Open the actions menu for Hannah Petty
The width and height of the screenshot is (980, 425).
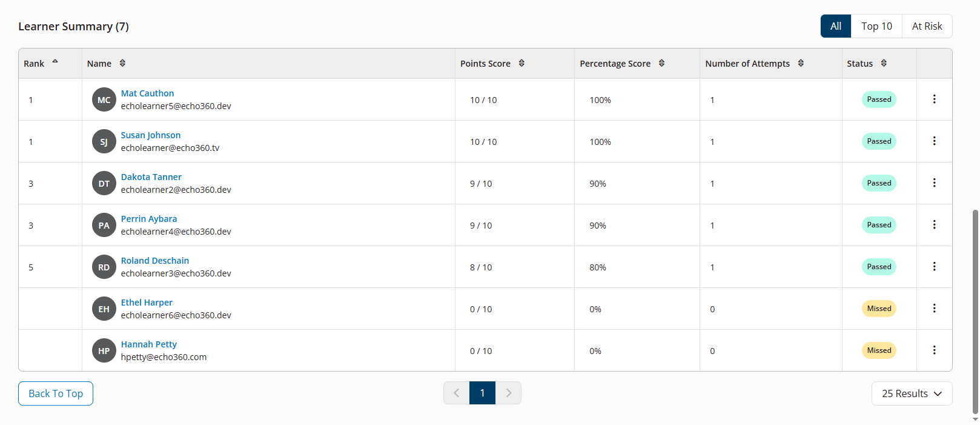(934, 350)
